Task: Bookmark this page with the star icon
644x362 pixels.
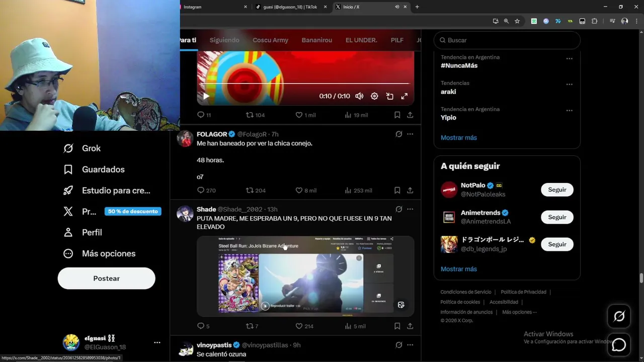Action: click(517, 21)
